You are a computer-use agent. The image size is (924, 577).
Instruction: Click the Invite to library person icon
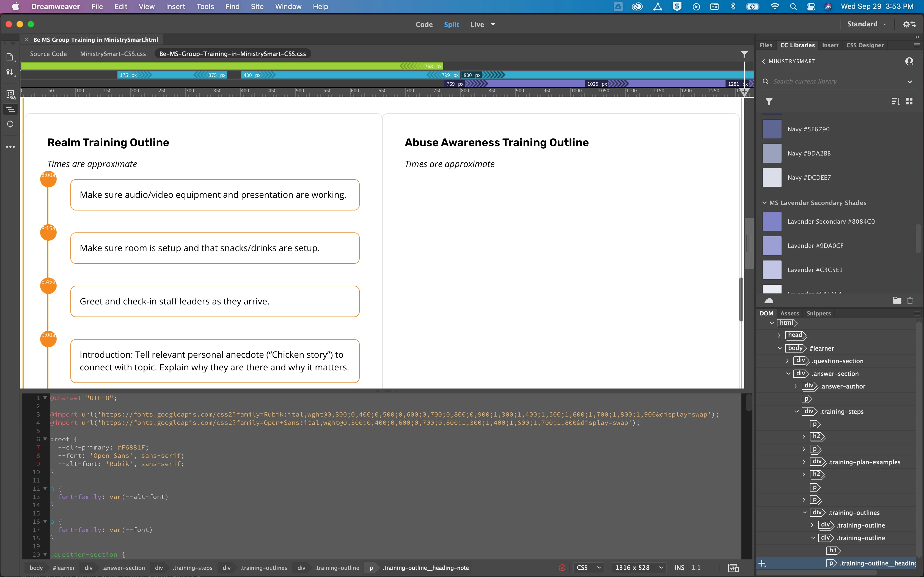909,62
